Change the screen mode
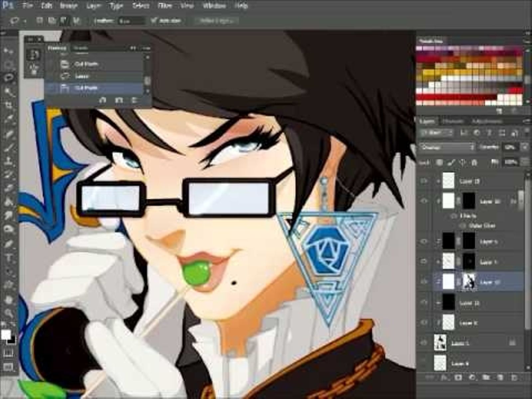The image size is (532, 399). [8, 367]
